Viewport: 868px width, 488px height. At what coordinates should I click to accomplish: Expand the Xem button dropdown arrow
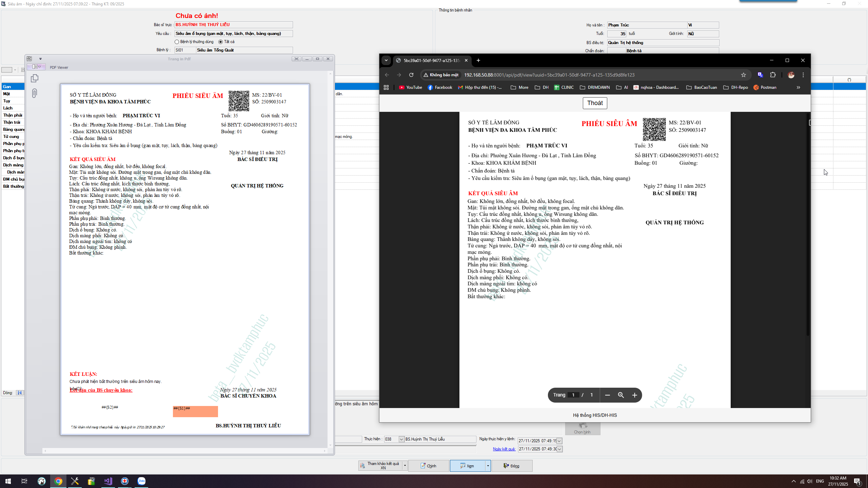coord(488,466)
